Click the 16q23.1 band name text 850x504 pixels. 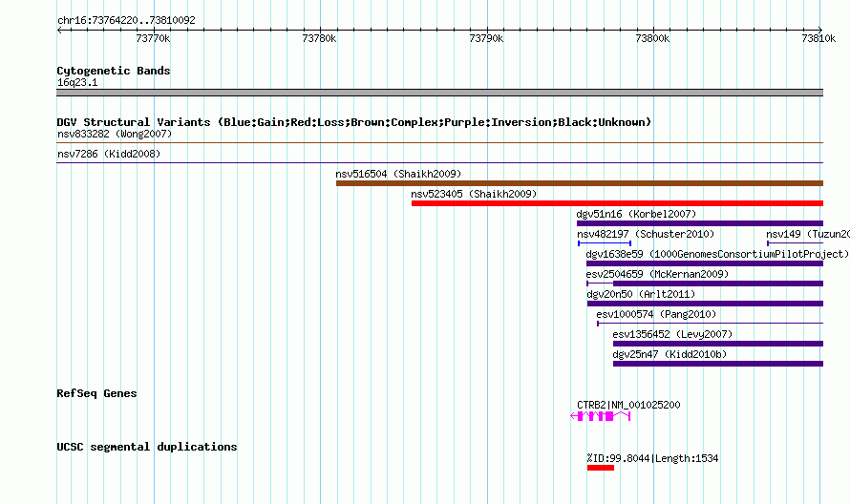point(77,82)
